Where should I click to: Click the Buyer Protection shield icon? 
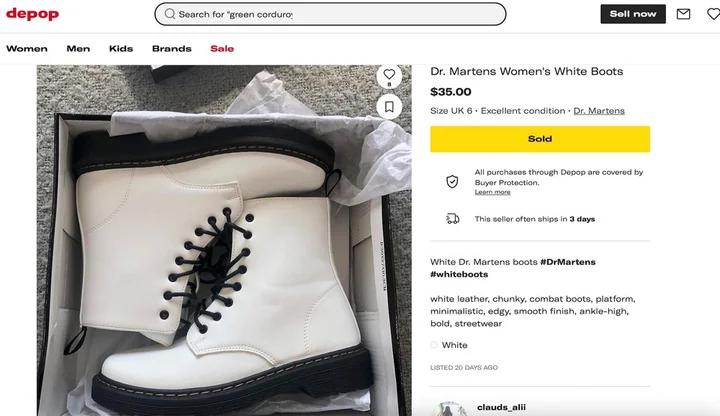tap(452, 181)
